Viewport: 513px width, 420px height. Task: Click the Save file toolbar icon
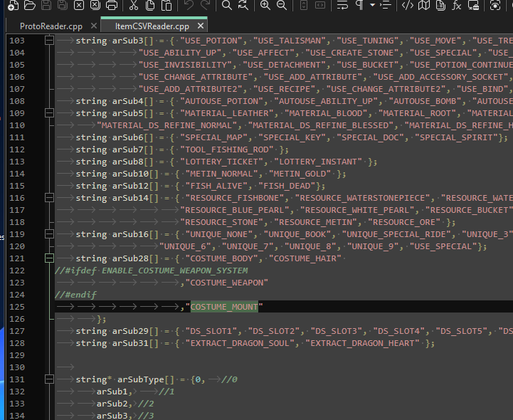[46, 5]
